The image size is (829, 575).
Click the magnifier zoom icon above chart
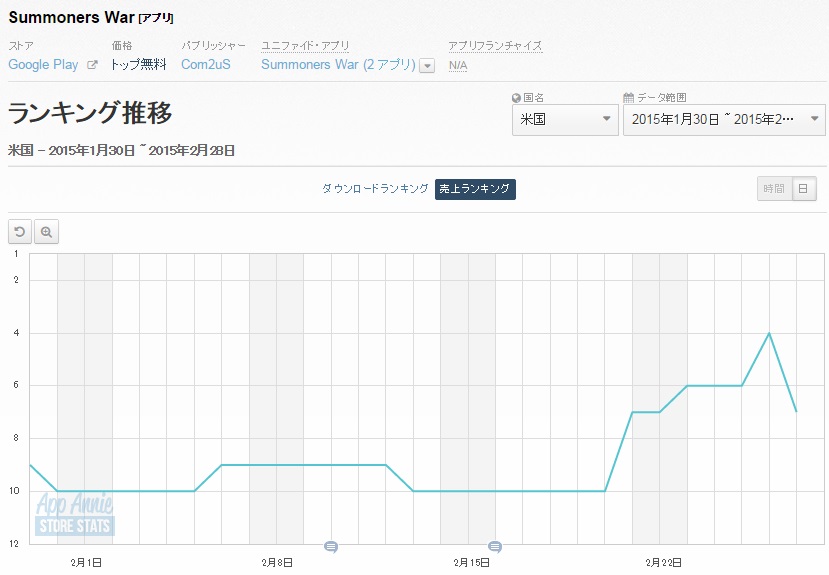tap(47, 232)
